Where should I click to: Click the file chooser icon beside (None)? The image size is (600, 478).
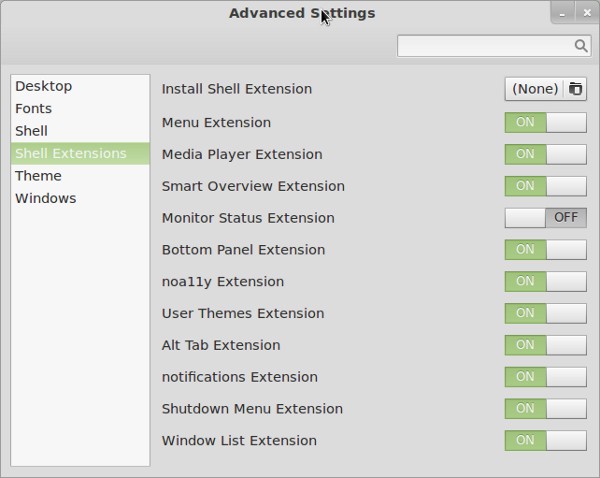coord(575,89)
